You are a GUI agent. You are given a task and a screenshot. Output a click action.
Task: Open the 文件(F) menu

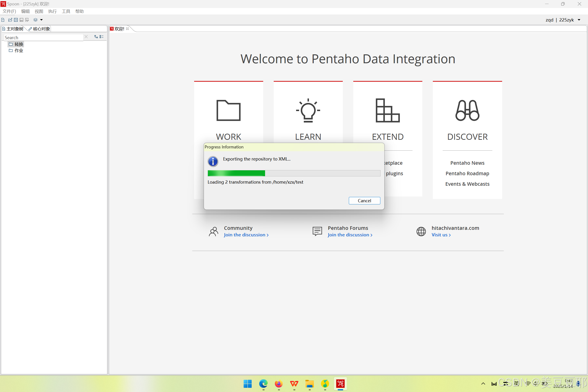(x=9, y=11)
